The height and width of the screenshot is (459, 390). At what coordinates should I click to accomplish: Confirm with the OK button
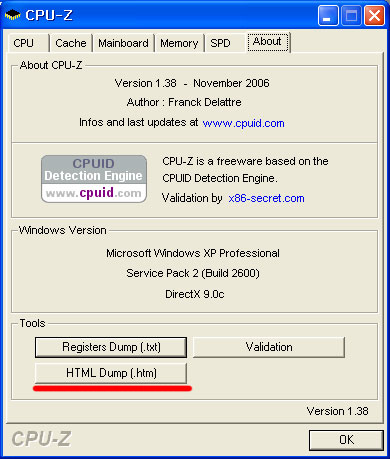(346, 440)
